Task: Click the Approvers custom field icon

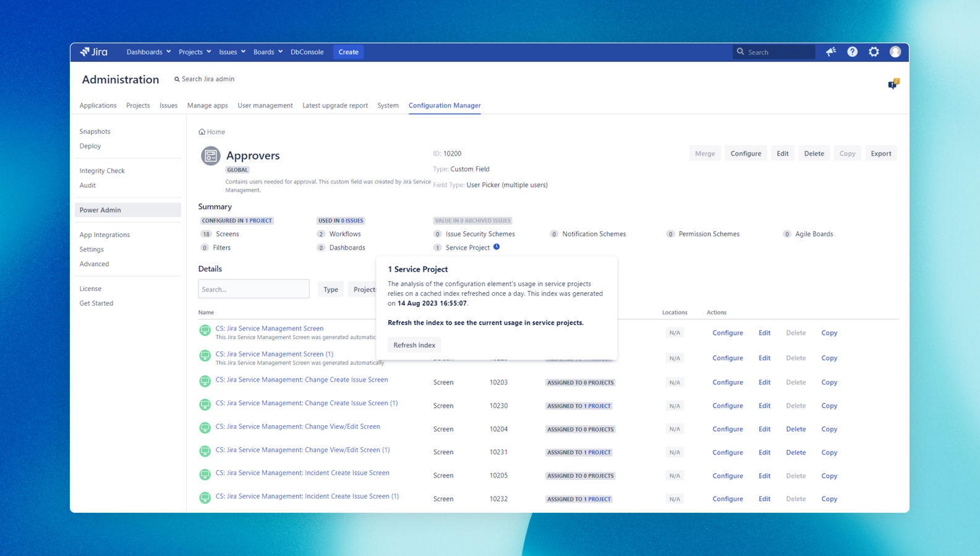Action: click(x=210, y=156)
